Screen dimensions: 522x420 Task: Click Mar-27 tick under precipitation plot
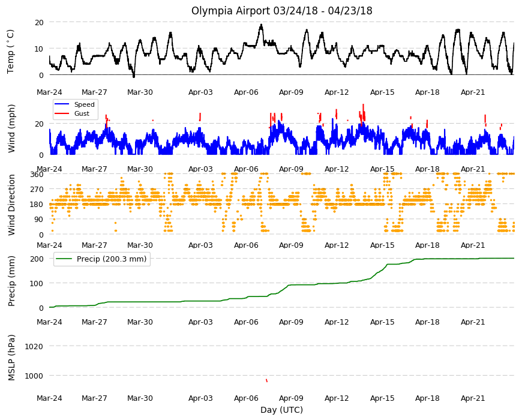click(95, 322)
